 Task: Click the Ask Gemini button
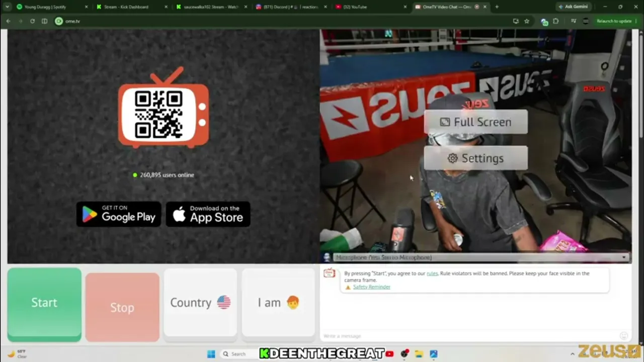pos(573,7)
